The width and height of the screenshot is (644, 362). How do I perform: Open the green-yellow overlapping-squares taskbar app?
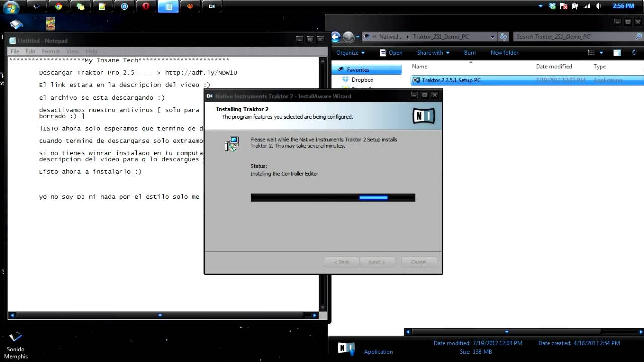pyautogui.click(x=80, y=7)
